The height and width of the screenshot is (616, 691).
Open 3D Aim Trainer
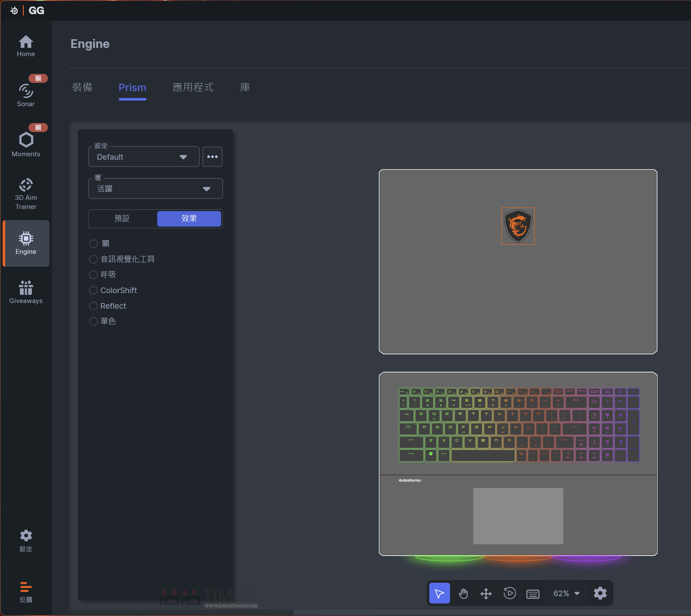(26, 194)
